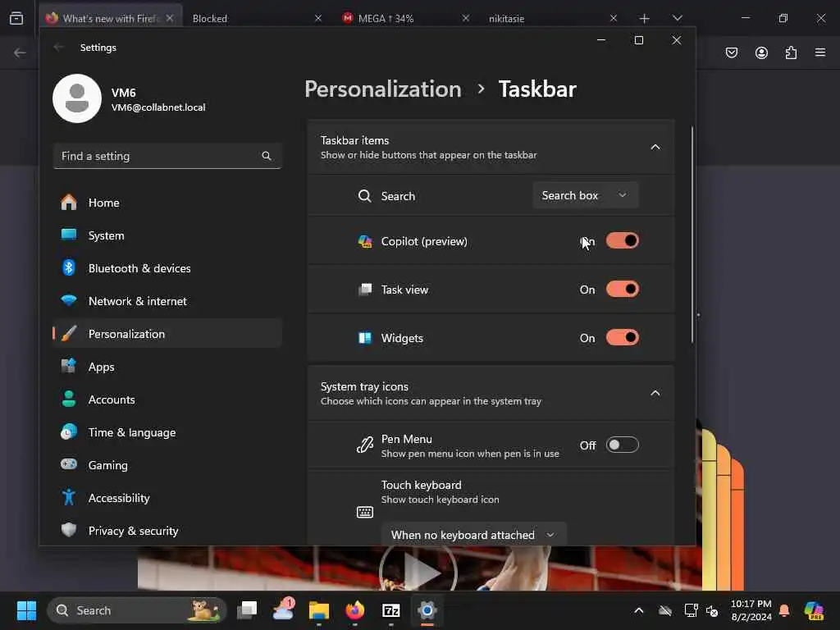The image size is (840, 630).
Task: Open the Firefox list all tabs dropdown
Action: click(x=678, y=18)
